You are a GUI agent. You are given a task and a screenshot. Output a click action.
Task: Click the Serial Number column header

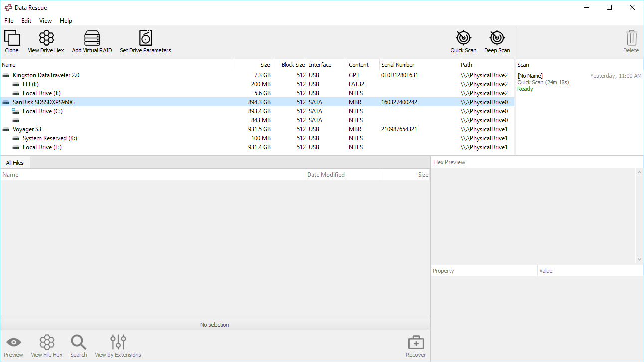coord(419,65)
